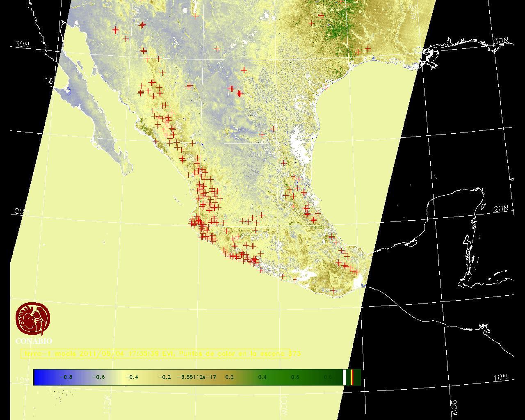Click the 0.2 brown section of color bar
Screen dimensions: 525x420
pyautogui.click(x=229, y=377)
